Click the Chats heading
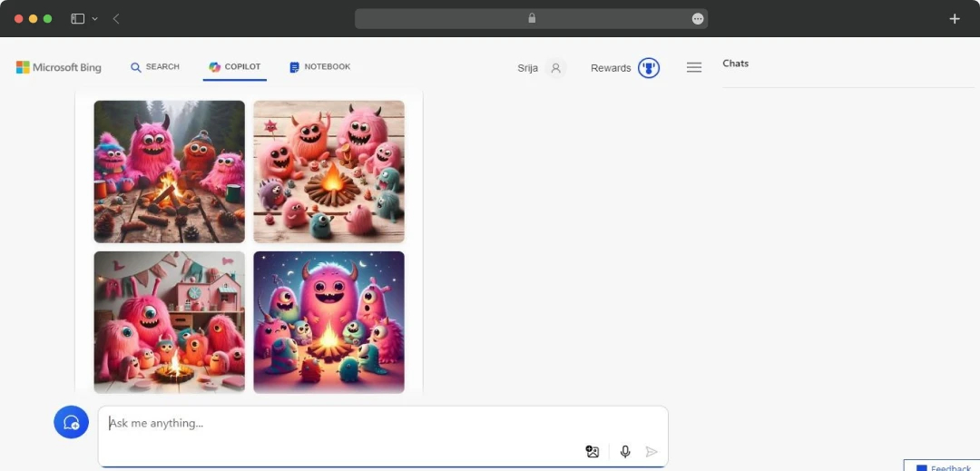The image size is (980, 471). point(736,64)
